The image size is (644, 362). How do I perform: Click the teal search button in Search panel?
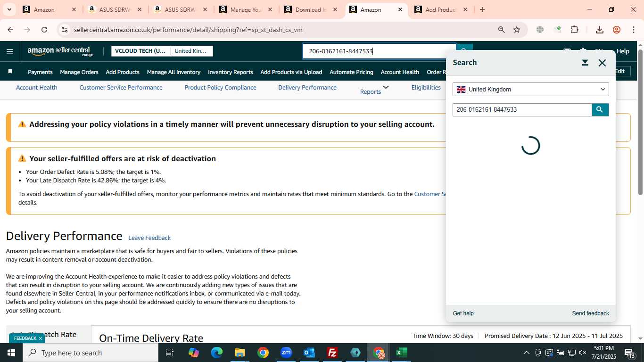pyautogui.click(x=600, y=110)
